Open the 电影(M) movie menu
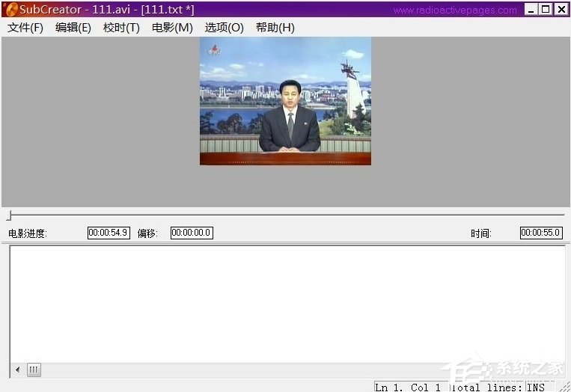The height and width of the screenshot is (392, 571). [172, 28]
